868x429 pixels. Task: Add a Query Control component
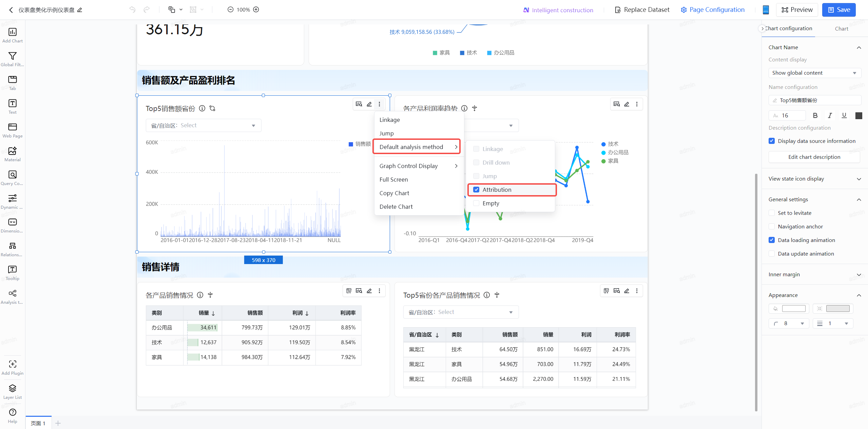(13, 178)
